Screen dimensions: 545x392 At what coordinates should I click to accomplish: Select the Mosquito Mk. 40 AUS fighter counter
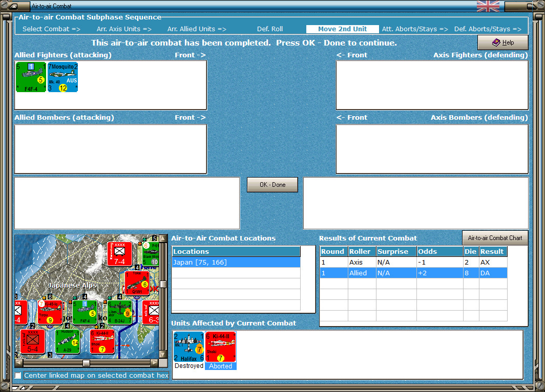63,77
